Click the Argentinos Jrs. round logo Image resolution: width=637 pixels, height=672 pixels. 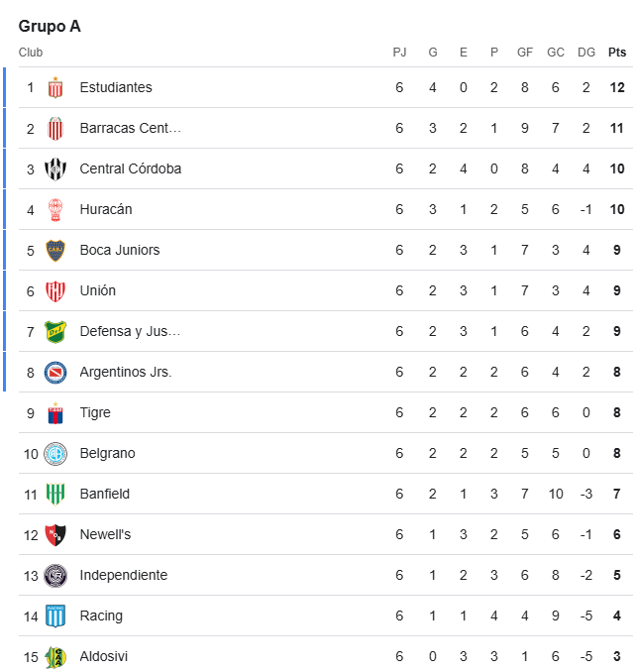pos(55,372)
